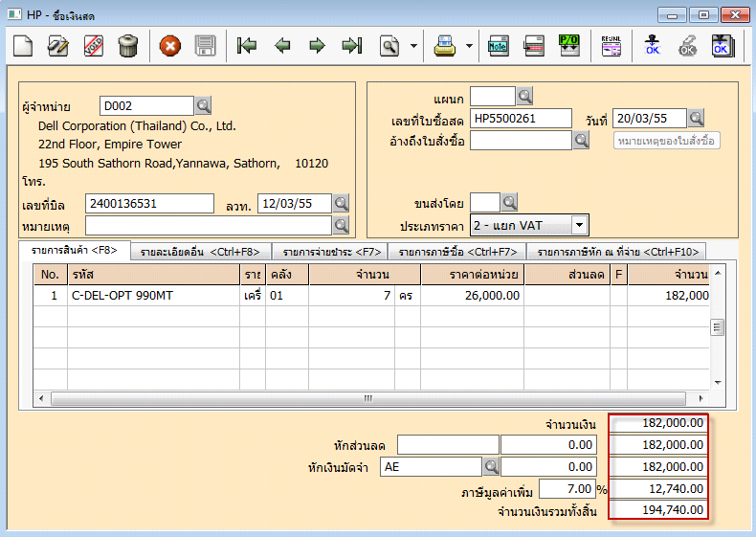
Task: Open the price type dropdown (2 - แยก VAT)
Action: point(579,225)
